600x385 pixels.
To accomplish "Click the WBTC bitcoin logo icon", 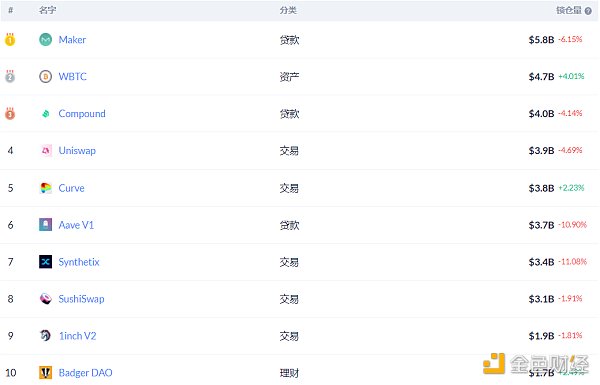I will tap(46, 77).
